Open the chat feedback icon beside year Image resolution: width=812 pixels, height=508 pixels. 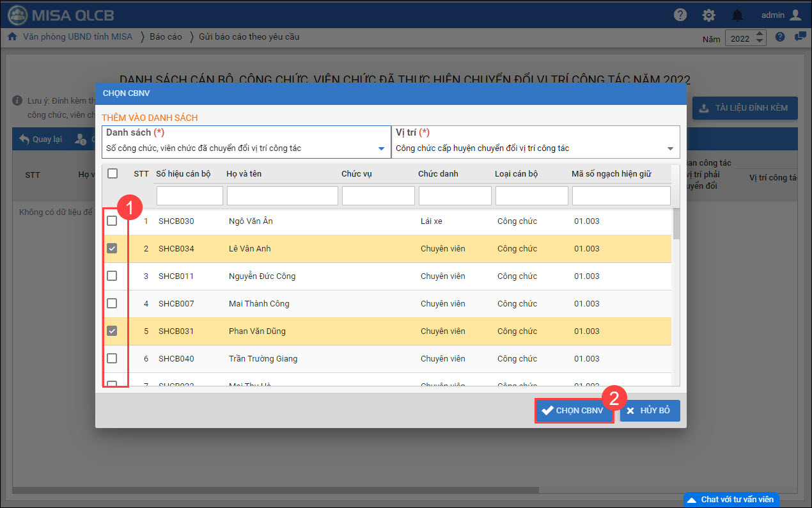(799, 37)
